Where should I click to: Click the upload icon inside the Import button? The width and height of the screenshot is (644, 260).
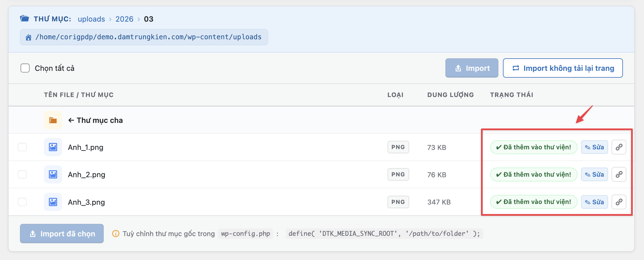458,68
